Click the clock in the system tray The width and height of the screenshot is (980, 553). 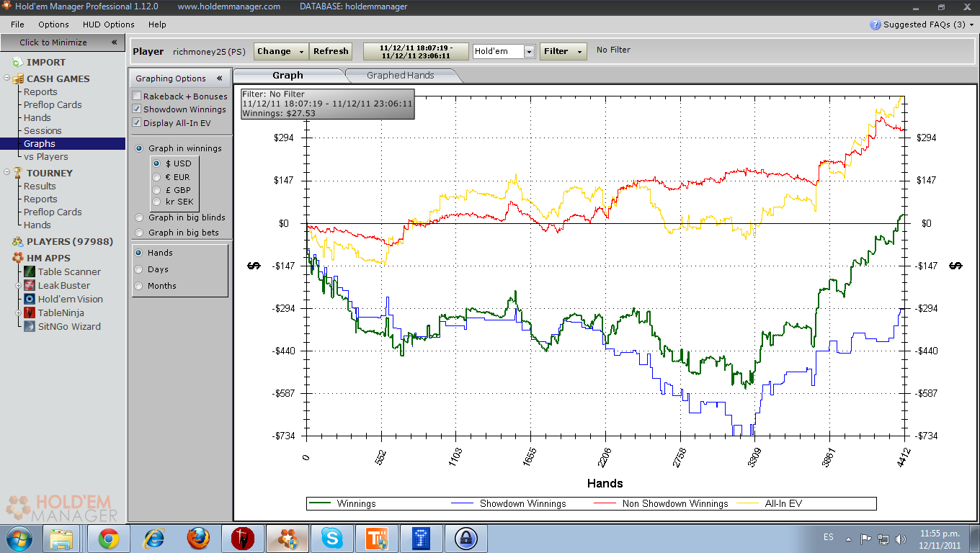click(x=940, y=539)
